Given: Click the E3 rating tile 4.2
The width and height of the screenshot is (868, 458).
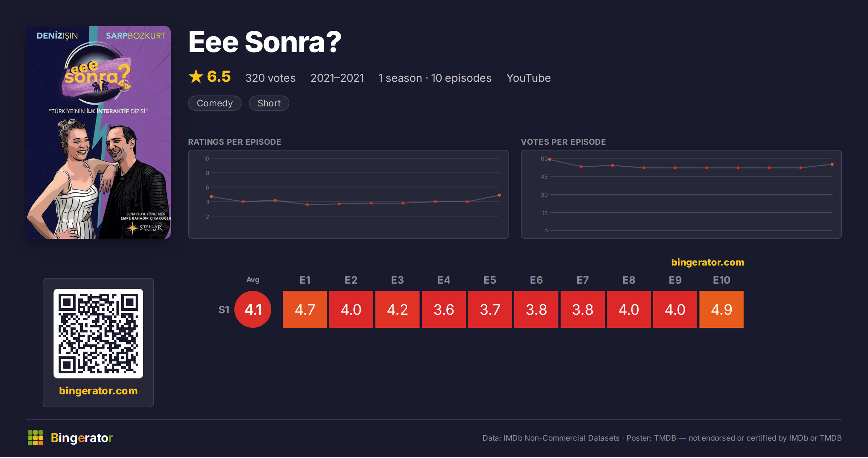Looking at the screenshot, I should (x=397, y=309).
